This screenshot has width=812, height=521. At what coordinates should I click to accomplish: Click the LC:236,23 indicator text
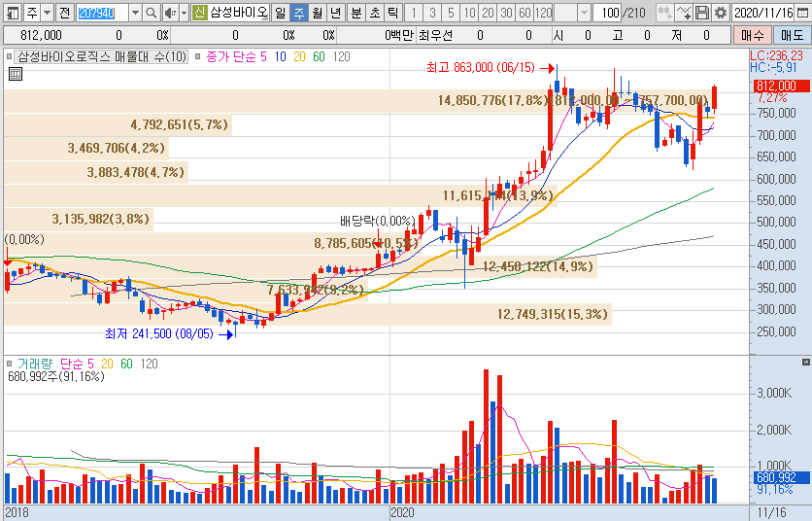click(776, 56)
